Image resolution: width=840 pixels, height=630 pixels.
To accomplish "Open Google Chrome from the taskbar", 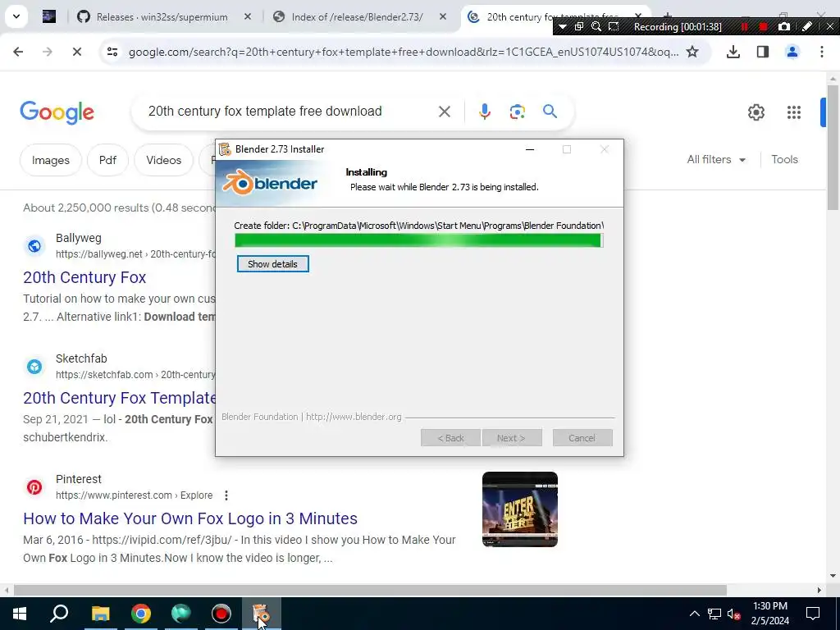I will click(x=140, y=614).
